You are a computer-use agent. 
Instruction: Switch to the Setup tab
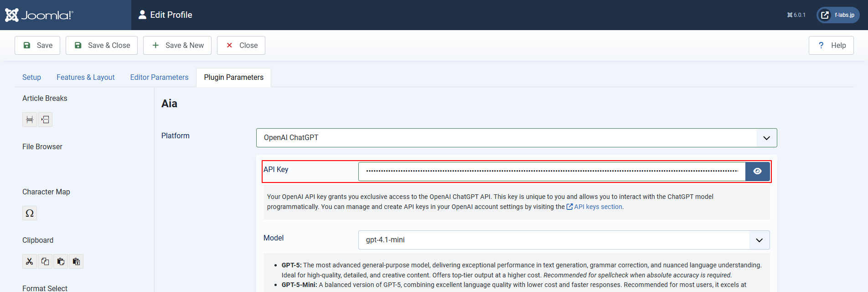pos(31,78)
